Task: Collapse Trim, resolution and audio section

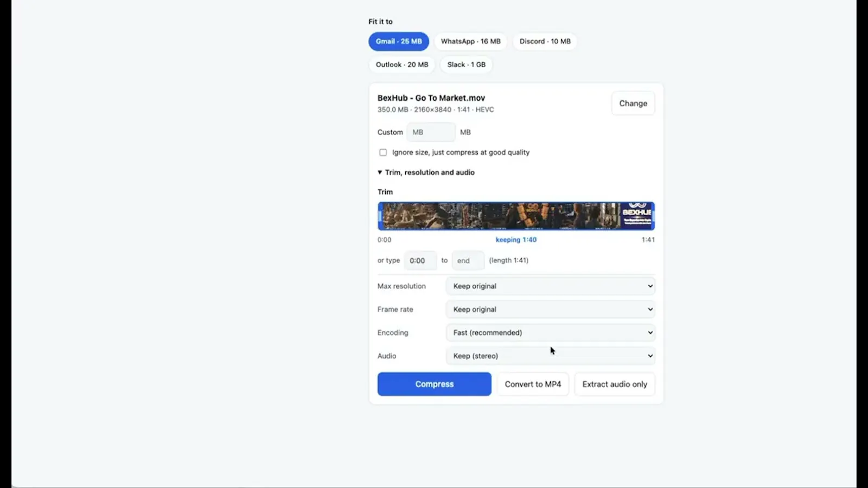Action: (426, 172)
